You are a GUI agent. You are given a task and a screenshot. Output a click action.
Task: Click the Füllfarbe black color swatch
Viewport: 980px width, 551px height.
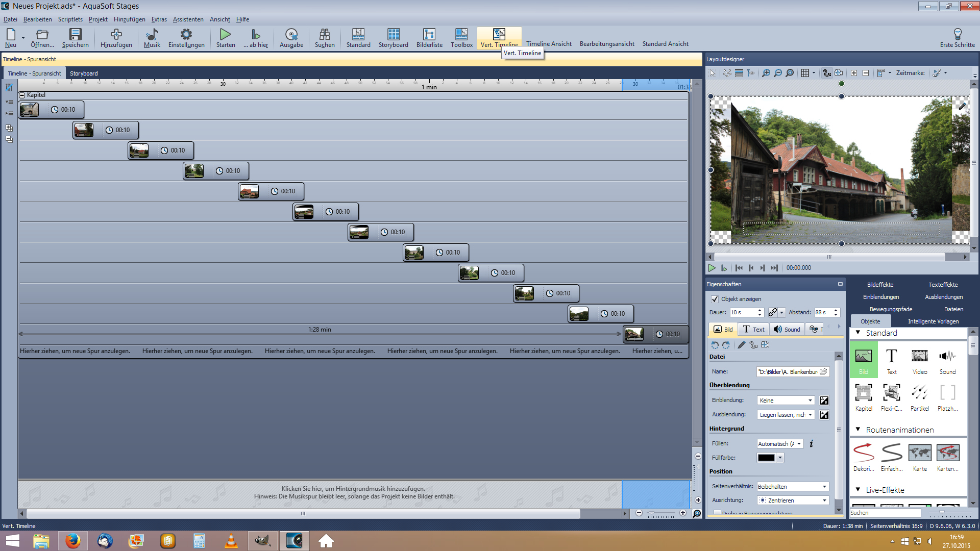click(x=766, y=458)
